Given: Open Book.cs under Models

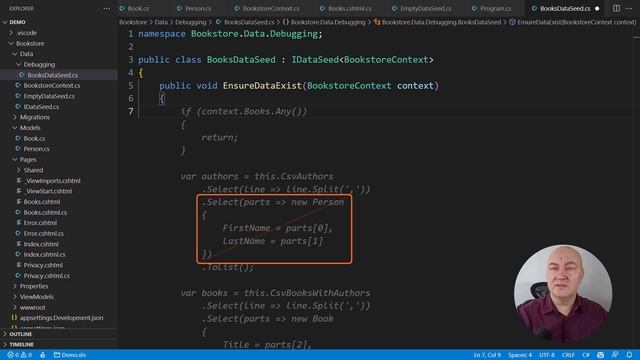Looking at the screenshot, I should [x=34, y=138].
